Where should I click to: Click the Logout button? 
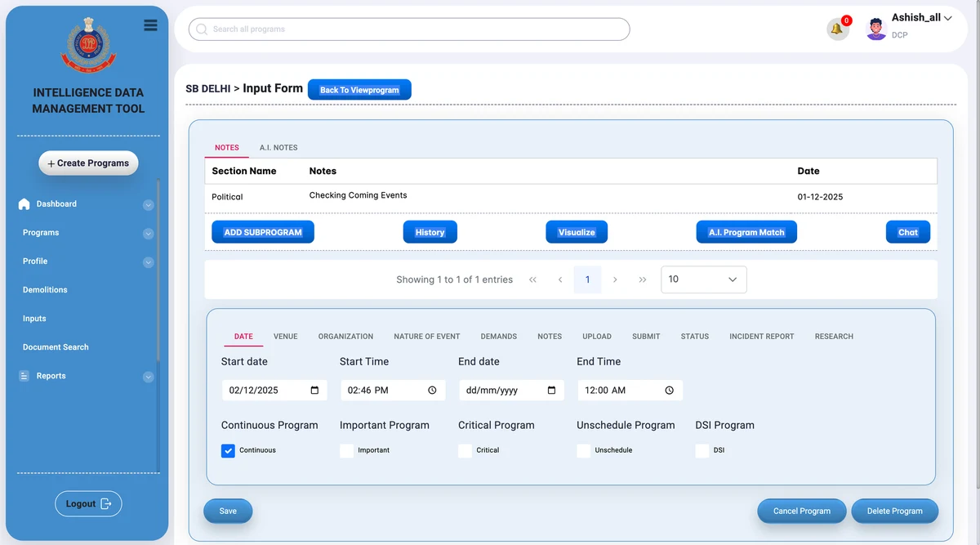(88, 504)
